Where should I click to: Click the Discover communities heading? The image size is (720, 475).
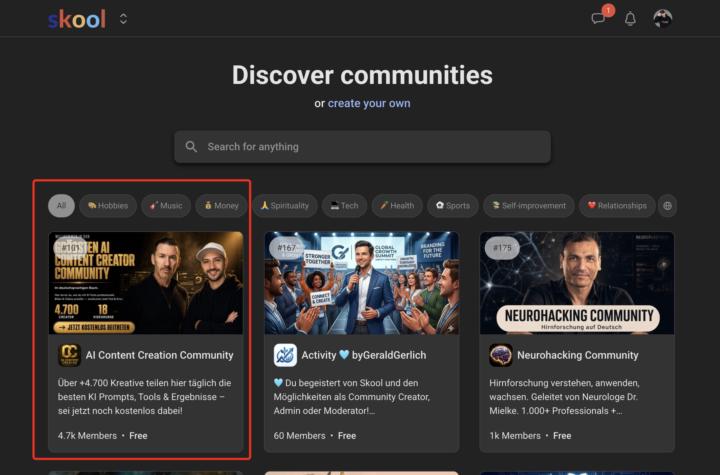362,75
